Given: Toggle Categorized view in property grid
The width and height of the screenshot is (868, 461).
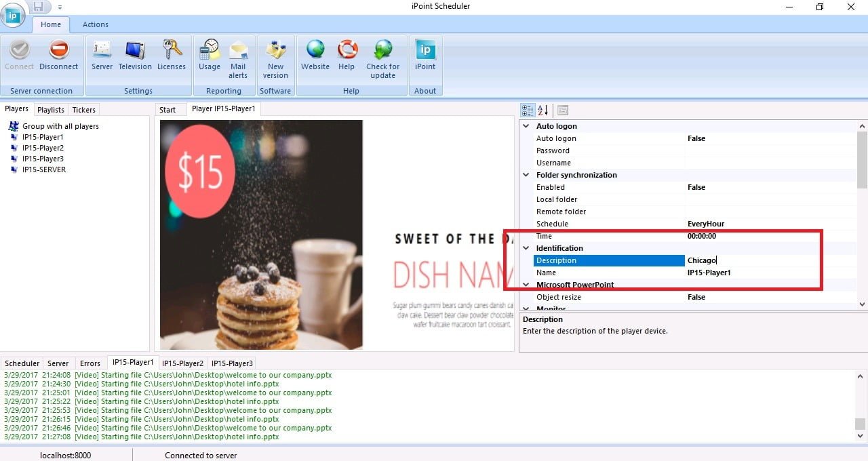Looking at the screenshot, I should coord(527,110).
